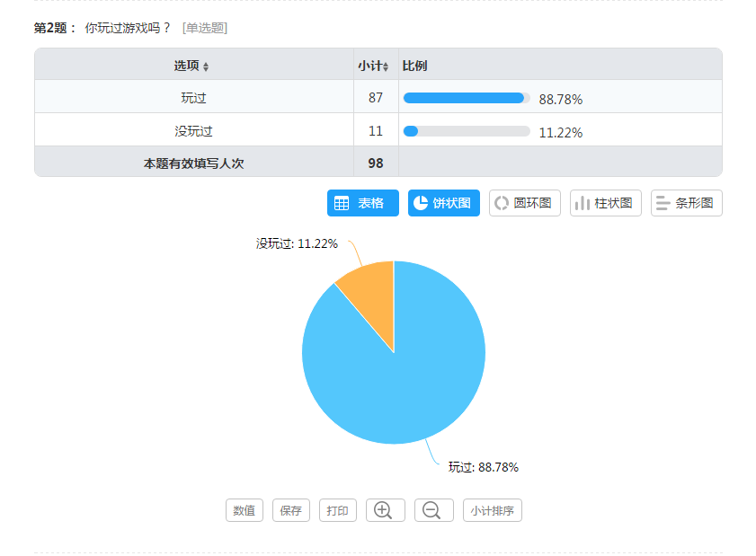
Task: Sort by the 选项 column arrows
Action: point(206,67)
